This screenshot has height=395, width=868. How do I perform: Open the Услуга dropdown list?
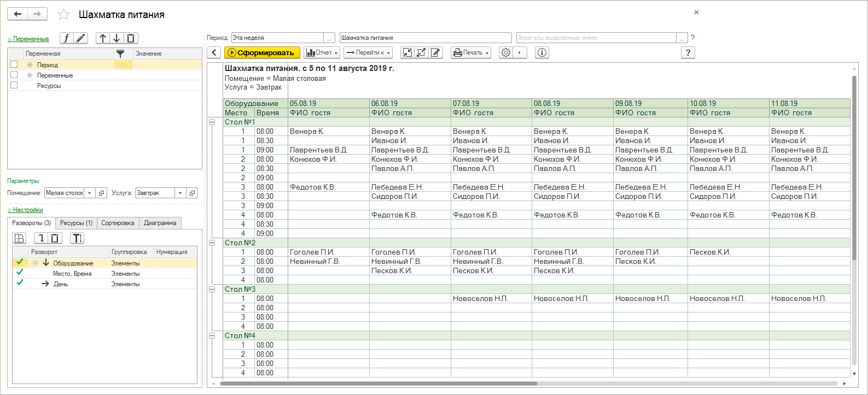(180, 193)
